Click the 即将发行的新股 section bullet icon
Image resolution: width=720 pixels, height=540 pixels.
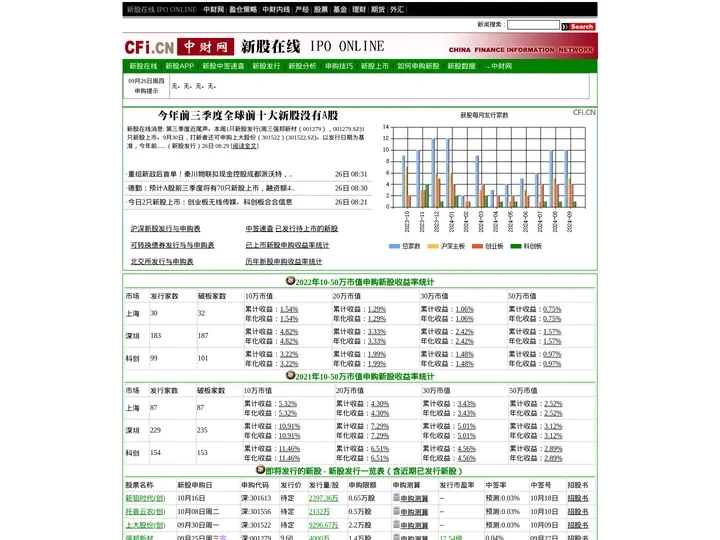tap(260, 470)
